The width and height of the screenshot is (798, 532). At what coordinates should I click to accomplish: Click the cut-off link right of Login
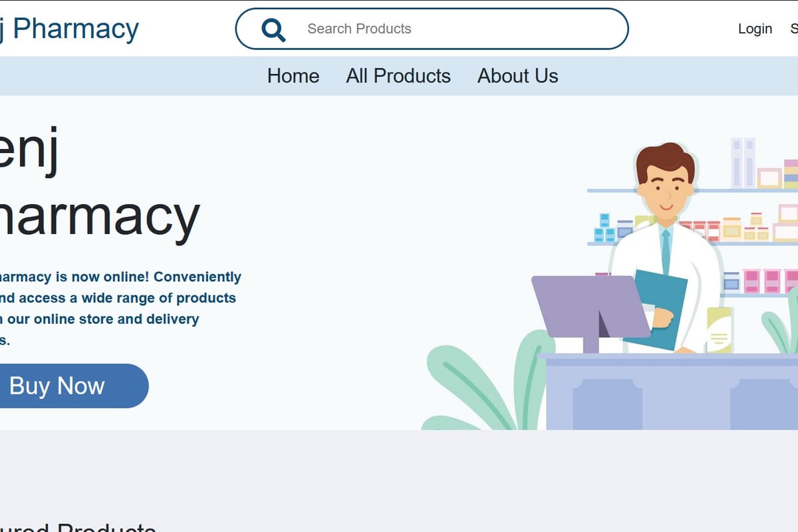coord(794,29)
